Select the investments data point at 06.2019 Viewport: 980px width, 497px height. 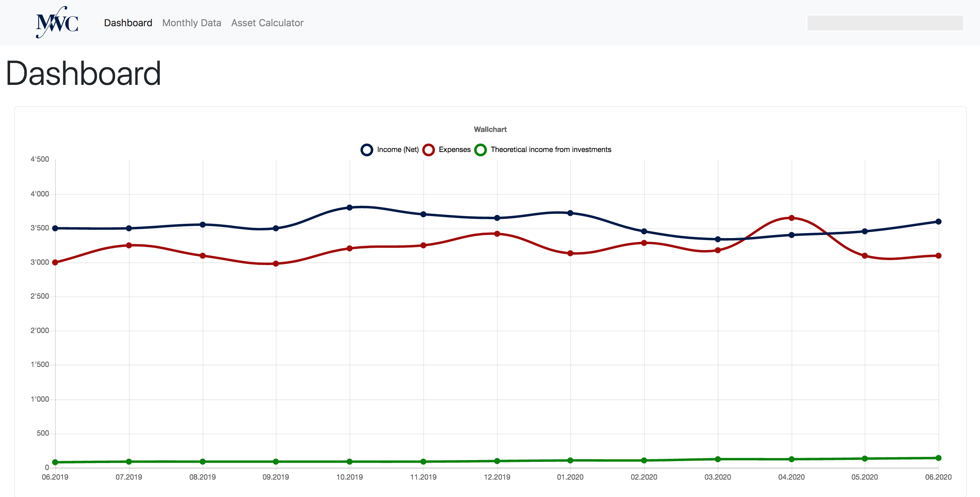[55, 462]
